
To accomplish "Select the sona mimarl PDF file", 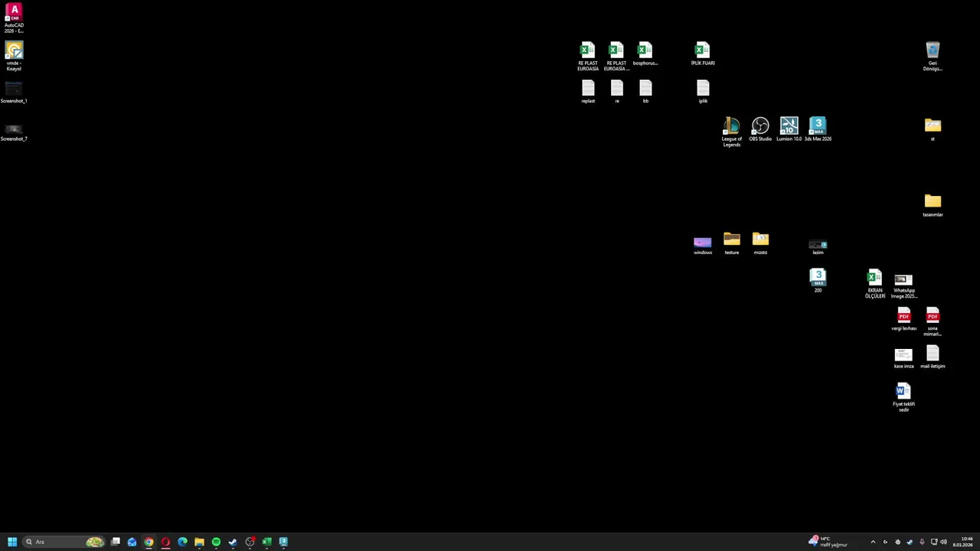I will 933,321.
